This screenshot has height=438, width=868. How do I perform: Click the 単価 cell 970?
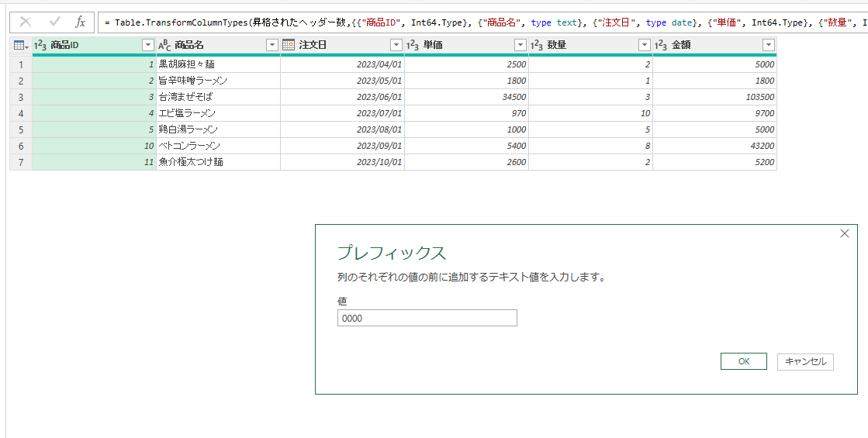466,113
